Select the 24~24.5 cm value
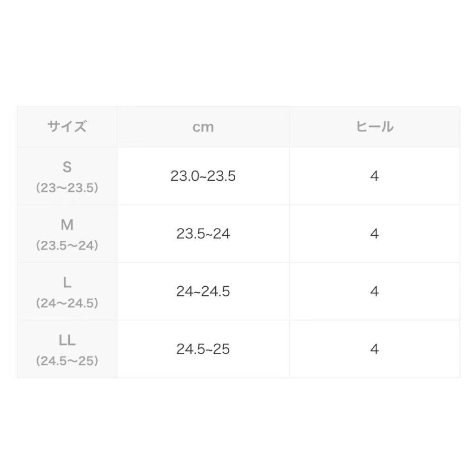Viewport: 476px width, 476px height. 203,291
